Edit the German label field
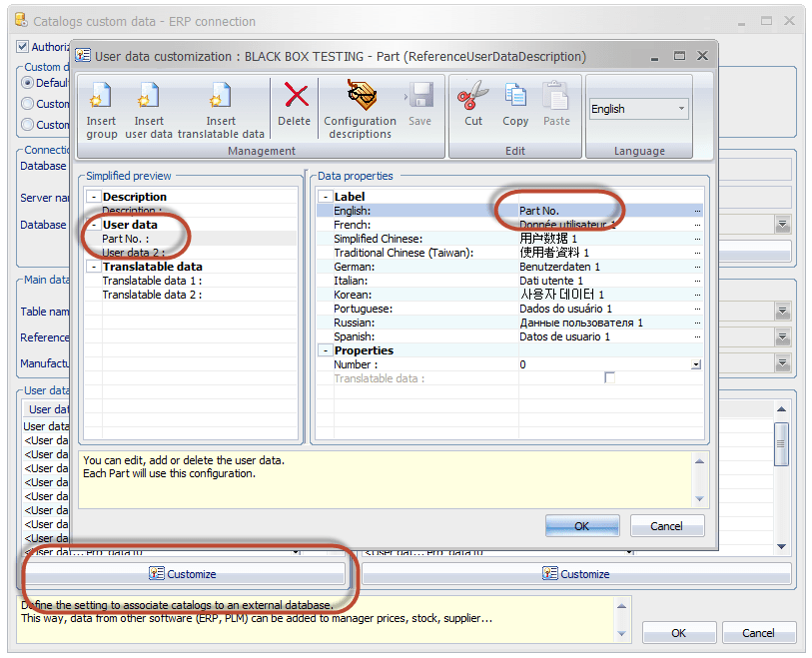Image resolution: width=812 pixels, height=658 pixels. point(604,267)
